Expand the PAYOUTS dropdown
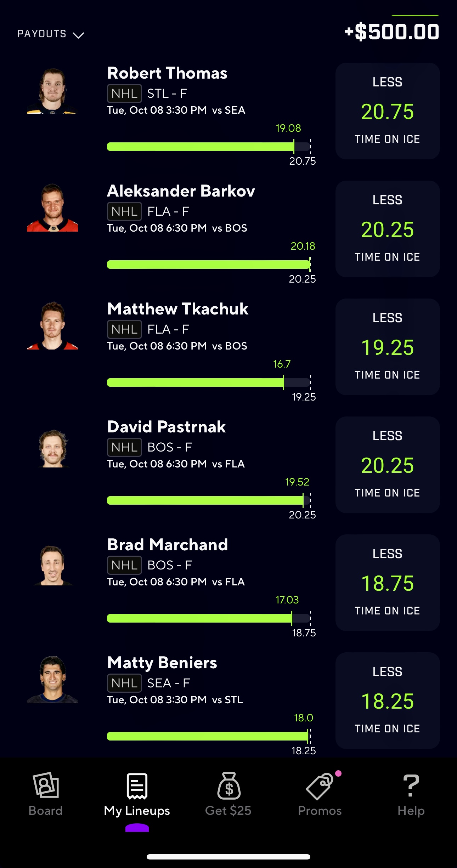The height and width of the screenshot is (868, 457). (50, 34)
